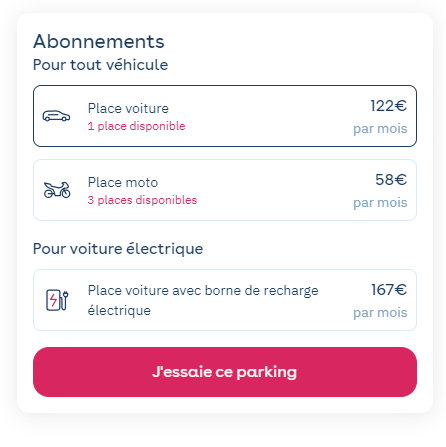Image resolution: width=446 pixels, height=447 pixels.
Task: Click the 'Pour voiture électrique' section title
Action: (x=118, y=249)
